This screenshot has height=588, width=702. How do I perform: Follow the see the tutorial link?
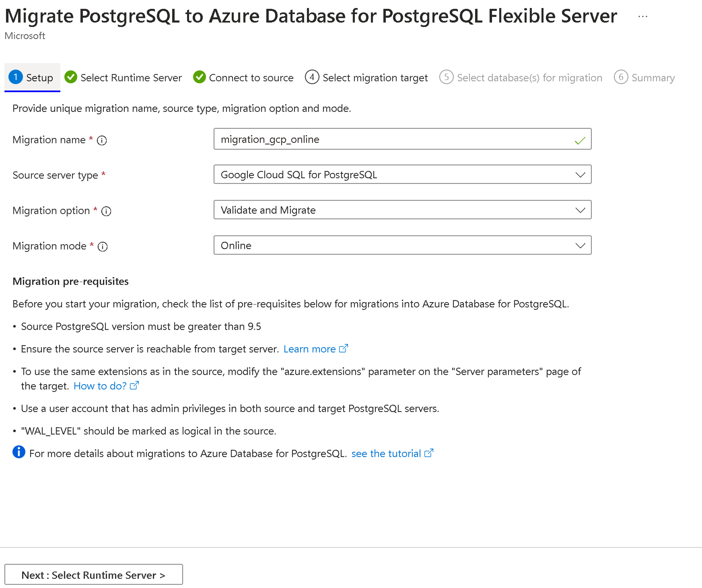coord(386,454)
